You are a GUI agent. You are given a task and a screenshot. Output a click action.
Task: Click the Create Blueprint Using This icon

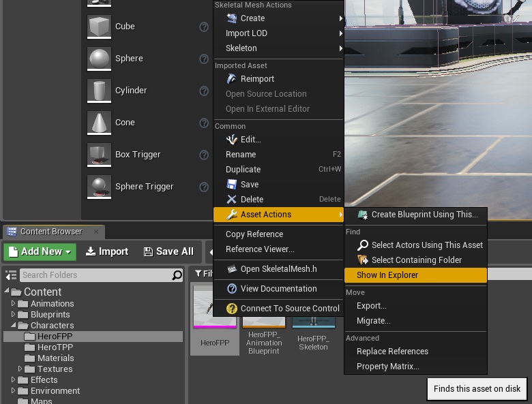point(363,215)
